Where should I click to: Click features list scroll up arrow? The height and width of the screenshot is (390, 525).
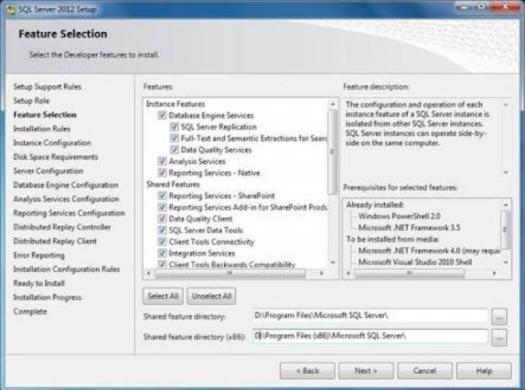point(333,104)
